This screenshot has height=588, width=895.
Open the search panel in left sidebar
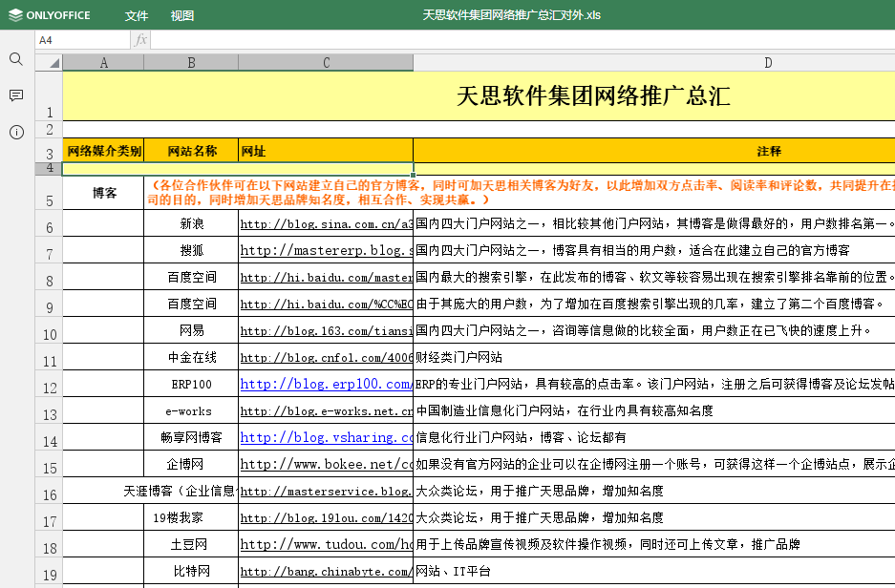click(16, 59)
